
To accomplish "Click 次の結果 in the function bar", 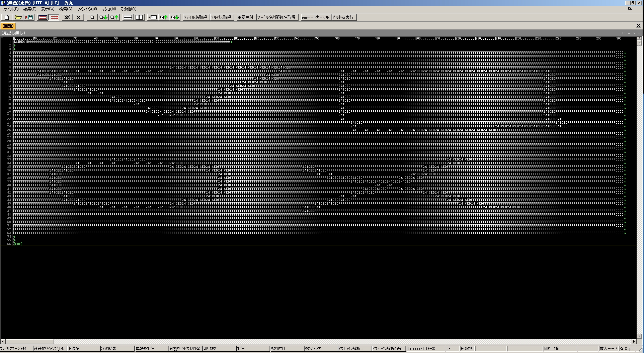I will [118, 349].
